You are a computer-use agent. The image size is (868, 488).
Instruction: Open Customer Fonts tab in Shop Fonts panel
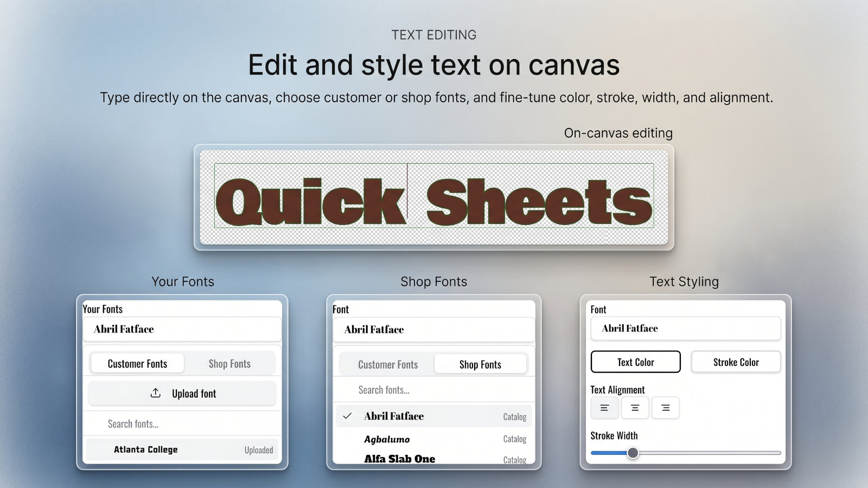coord(388,364)
